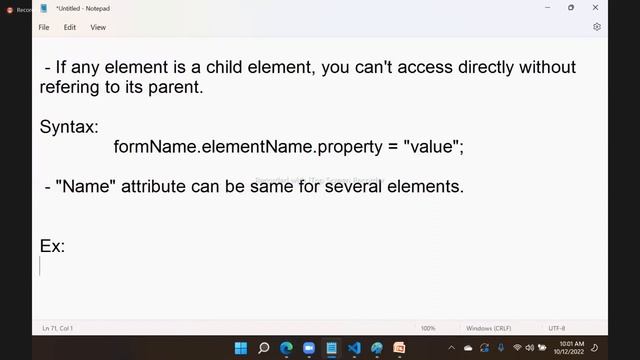Open the Edit menu
Screen dimensions: 640x360
point(69,27)
